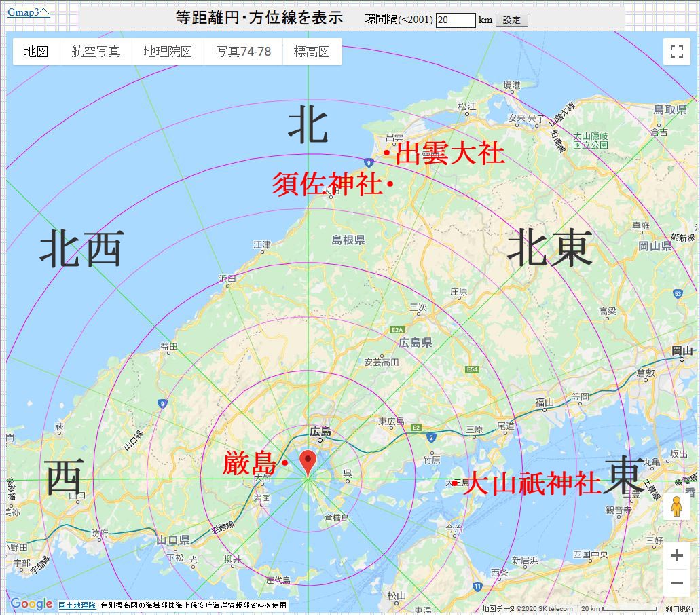Click the 今治 city label
Image resolution: width=700 pixels, height=615 pixels.
454,528
